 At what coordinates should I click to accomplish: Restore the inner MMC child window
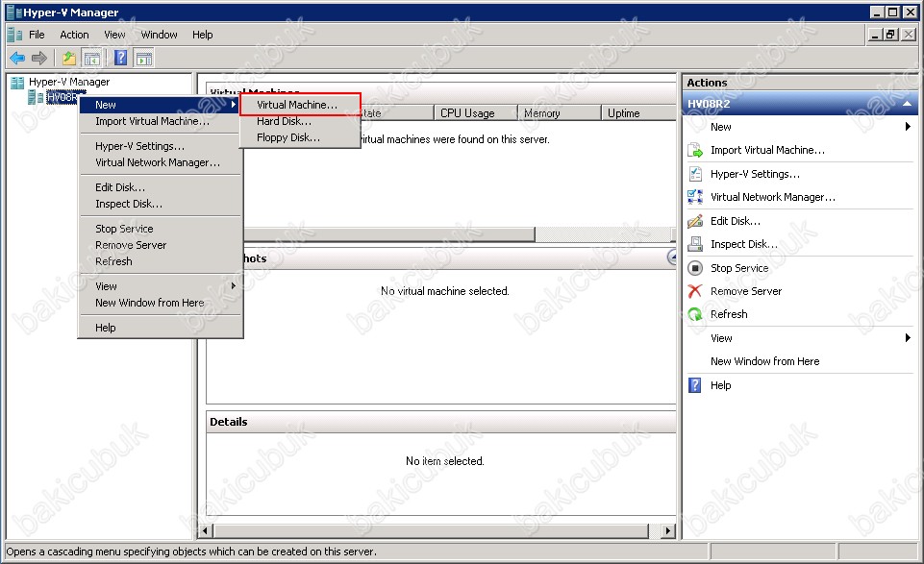click(891, 35)
